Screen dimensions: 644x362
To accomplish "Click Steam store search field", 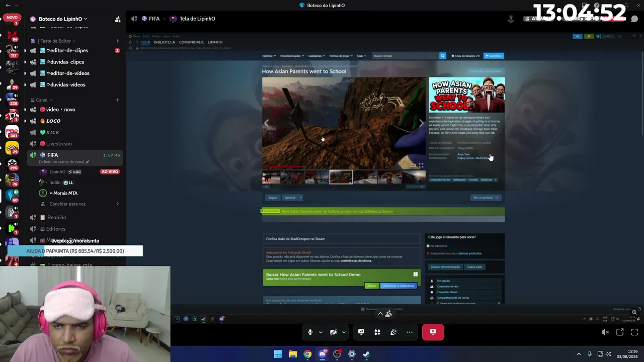I will click(x=406, y=56).
